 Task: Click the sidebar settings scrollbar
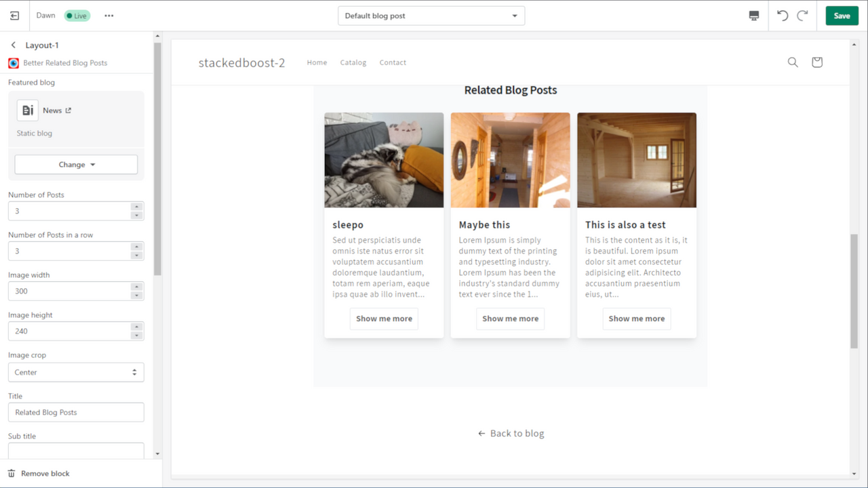157,159
